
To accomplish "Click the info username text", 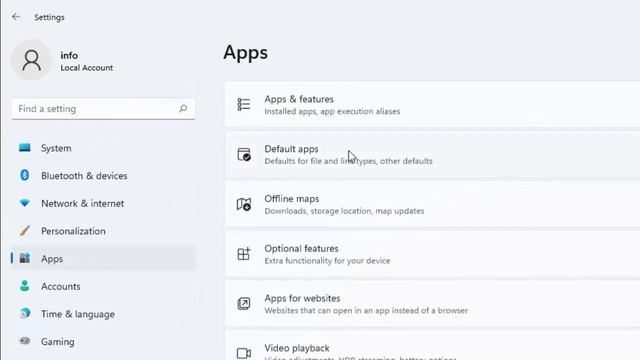I will (x=69, y=55).
